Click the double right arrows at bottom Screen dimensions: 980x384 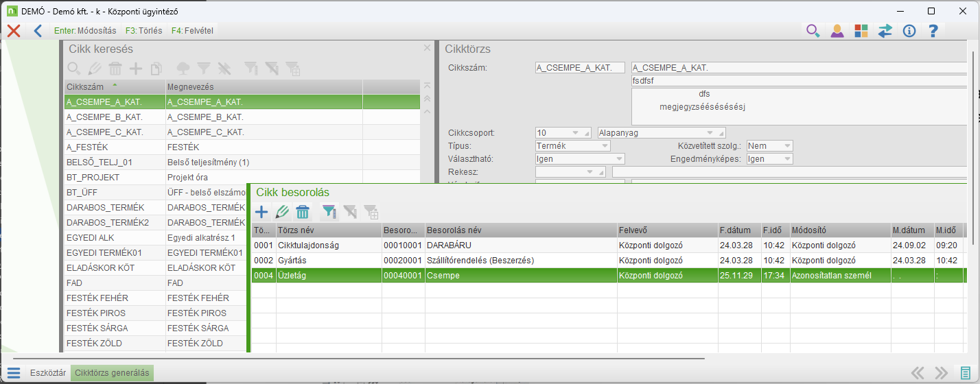coord(942,373)
